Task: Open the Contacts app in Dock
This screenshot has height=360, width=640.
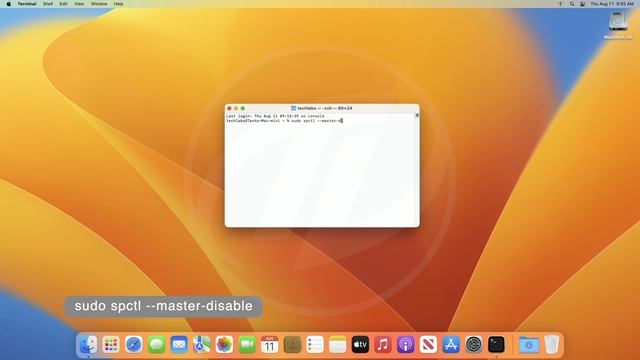Action: pos(292,345)
